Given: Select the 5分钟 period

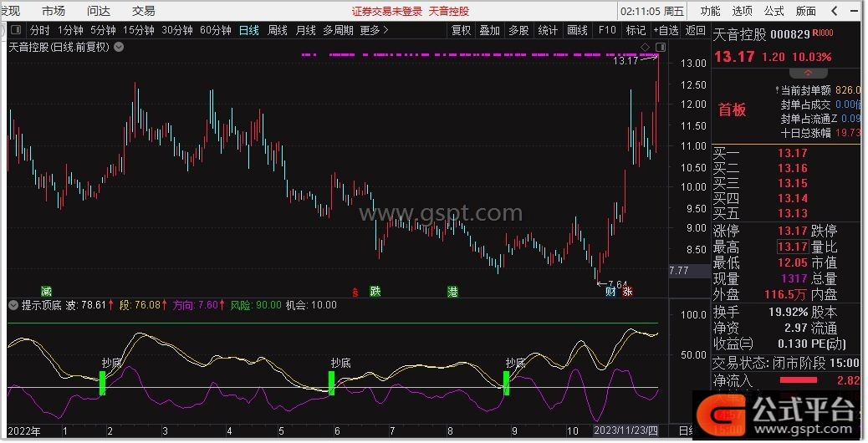Looking at the screenshot, I should (103, 30).
